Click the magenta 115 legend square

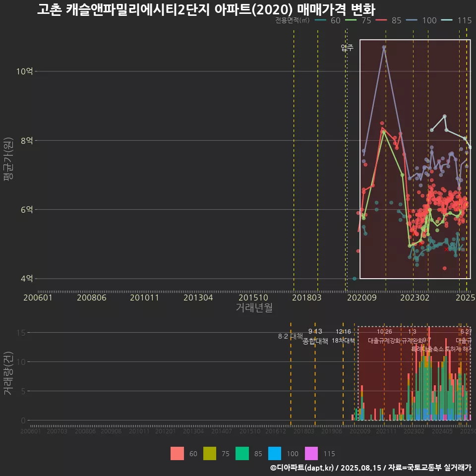click(311, 454)
